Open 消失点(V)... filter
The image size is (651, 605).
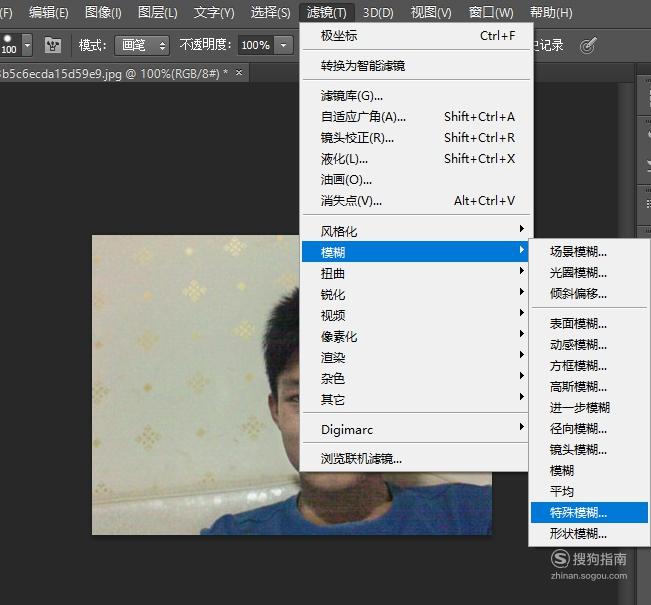417,201
